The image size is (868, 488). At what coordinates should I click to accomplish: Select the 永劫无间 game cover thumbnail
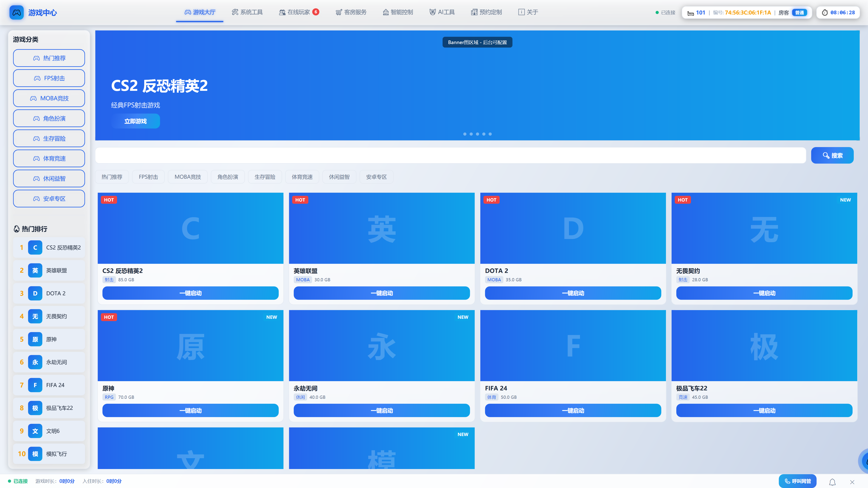(x=382, y=345)
